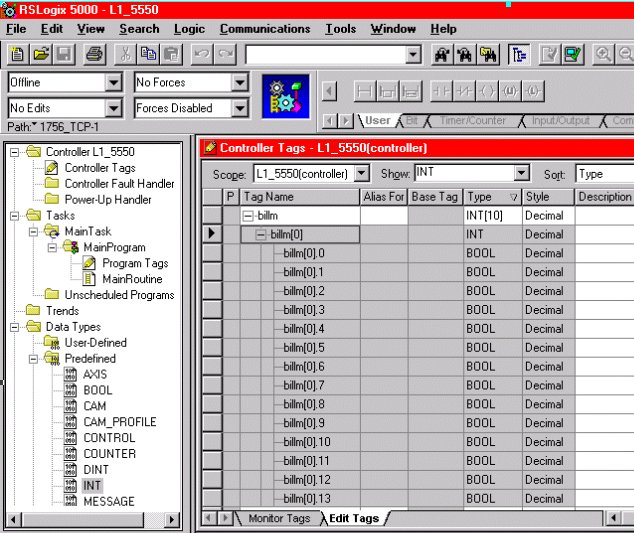Click the Undo arrow icon

202,54
